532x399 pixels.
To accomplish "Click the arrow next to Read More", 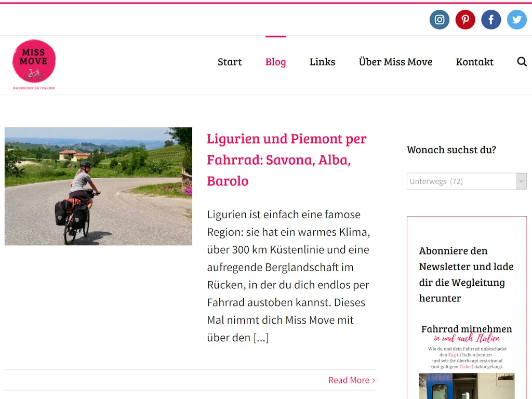I will (x=374, y=380).
